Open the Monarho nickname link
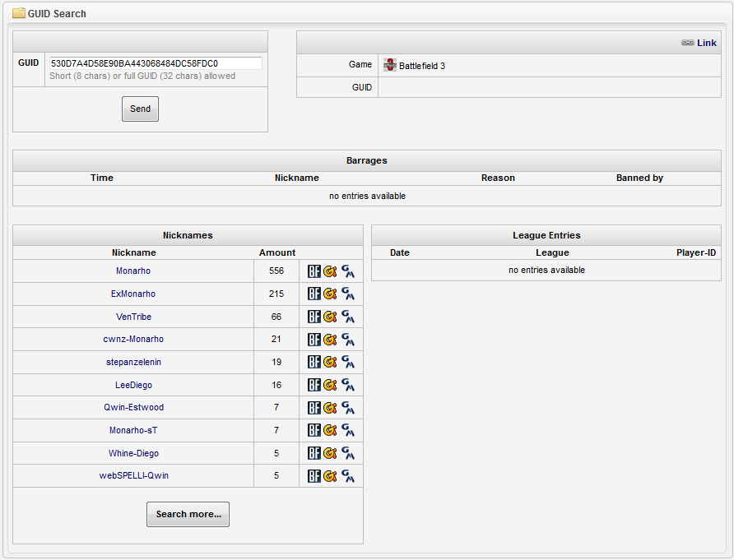The width and height of the screenshot is (734, 560). pyautogui.click(x=133, y=271)
